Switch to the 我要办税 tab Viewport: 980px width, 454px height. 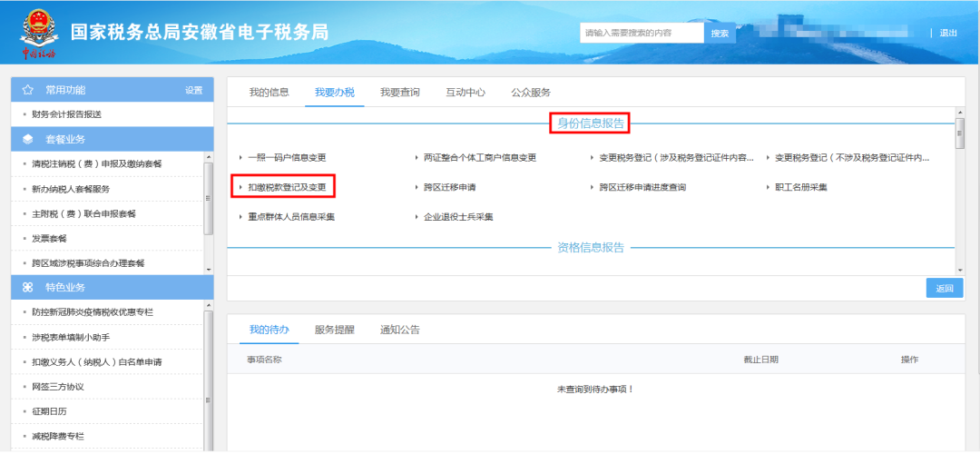334,93
